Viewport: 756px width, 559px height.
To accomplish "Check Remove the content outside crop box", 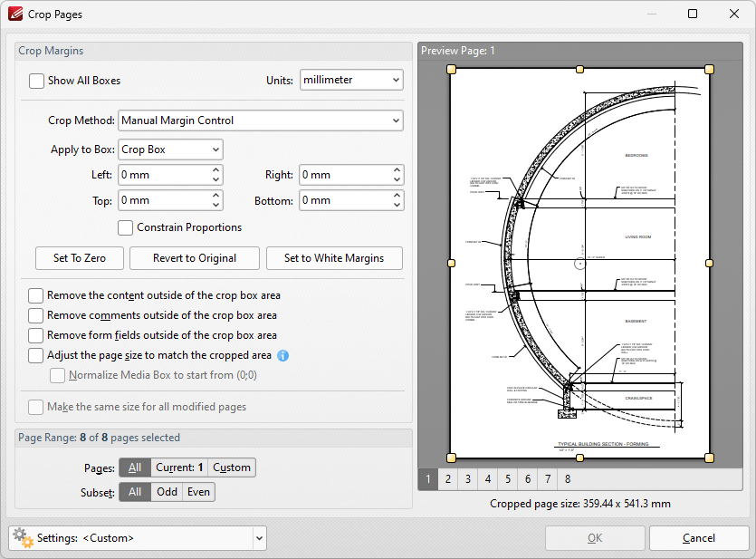I will 35,295.
